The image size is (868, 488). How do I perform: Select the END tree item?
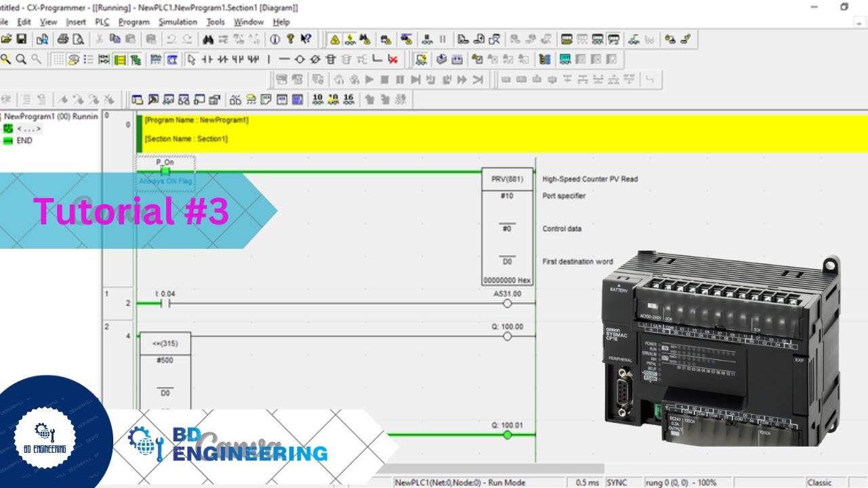[24, 141]
